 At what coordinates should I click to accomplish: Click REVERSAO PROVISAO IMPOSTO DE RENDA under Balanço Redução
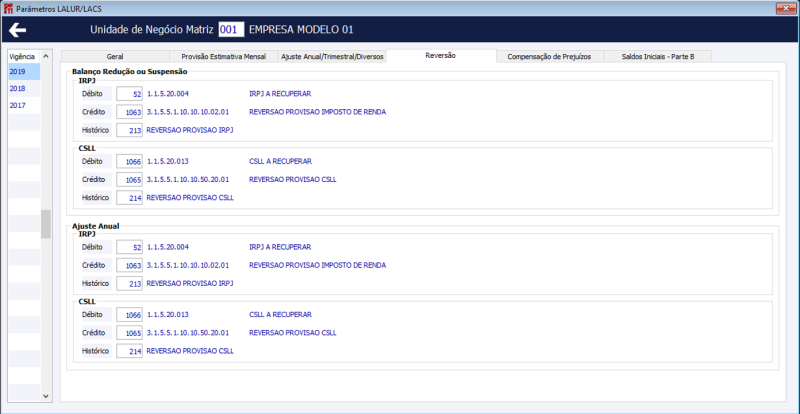(x=317, y=112)
